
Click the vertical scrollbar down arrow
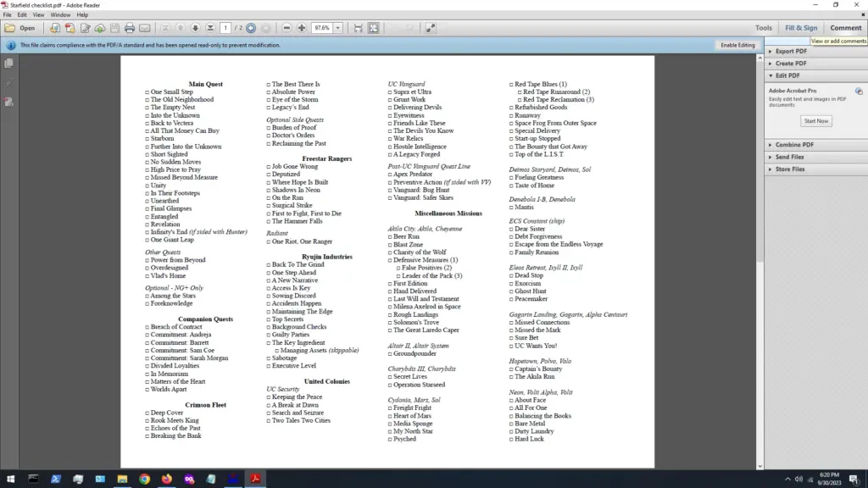pyautogui.click(x=759, y=466)
